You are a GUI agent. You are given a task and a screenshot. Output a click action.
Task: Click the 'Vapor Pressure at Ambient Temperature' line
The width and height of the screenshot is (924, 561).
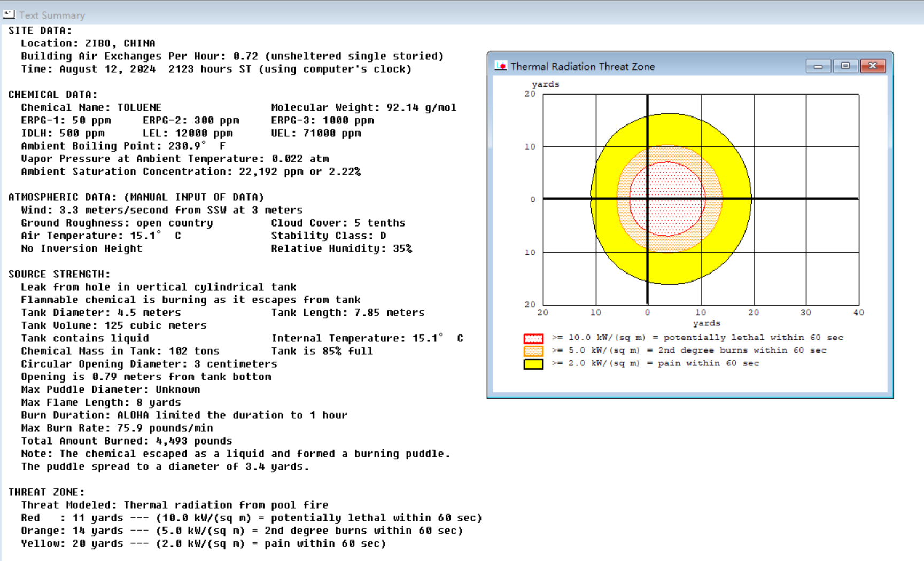click(175, 159)
